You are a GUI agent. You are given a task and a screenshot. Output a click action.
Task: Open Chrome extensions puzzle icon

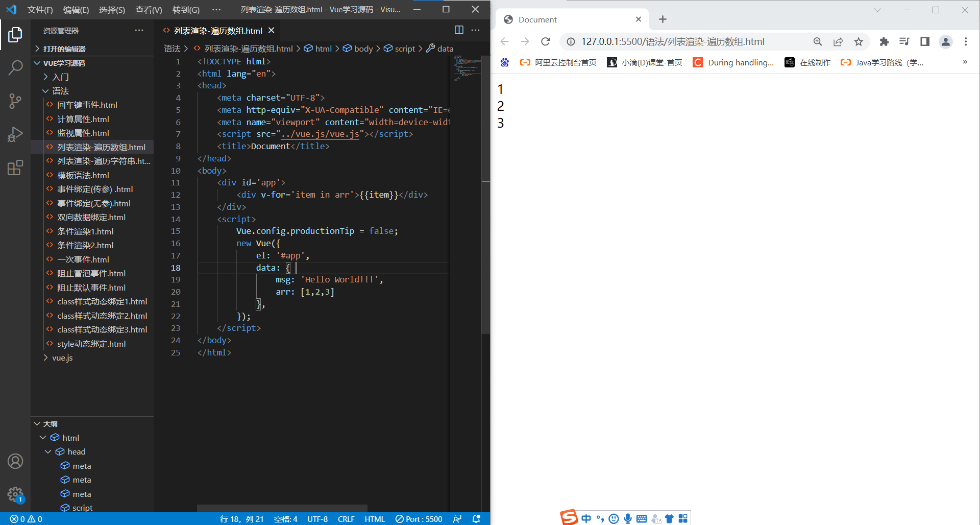[x=884, y=42]
